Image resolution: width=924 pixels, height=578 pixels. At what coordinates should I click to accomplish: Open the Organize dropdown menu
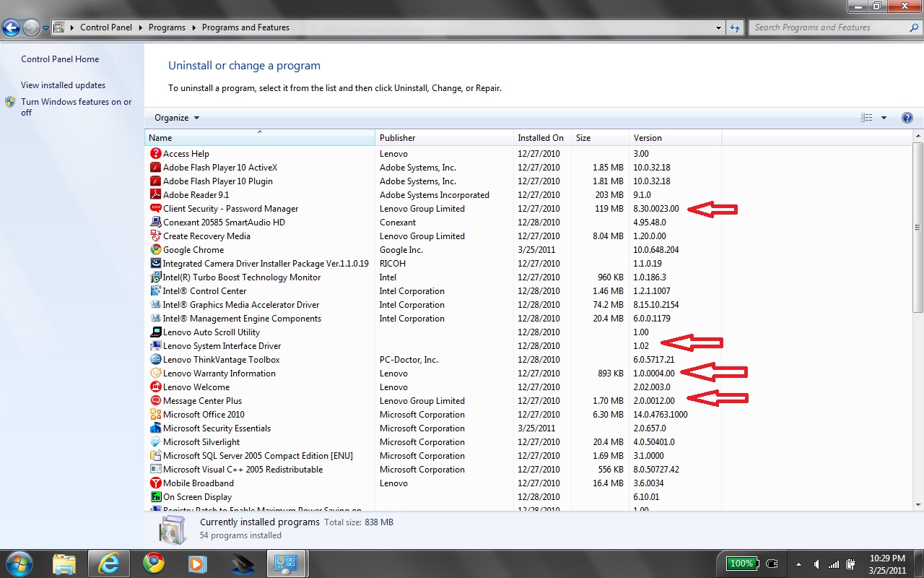pyautogui.click(x=177, y=118)
